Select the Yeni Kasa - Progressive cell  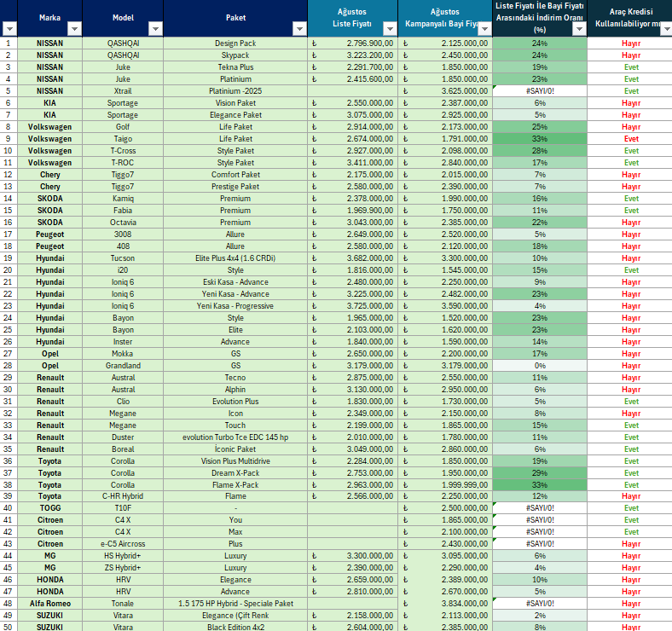(x=235, y=306)
